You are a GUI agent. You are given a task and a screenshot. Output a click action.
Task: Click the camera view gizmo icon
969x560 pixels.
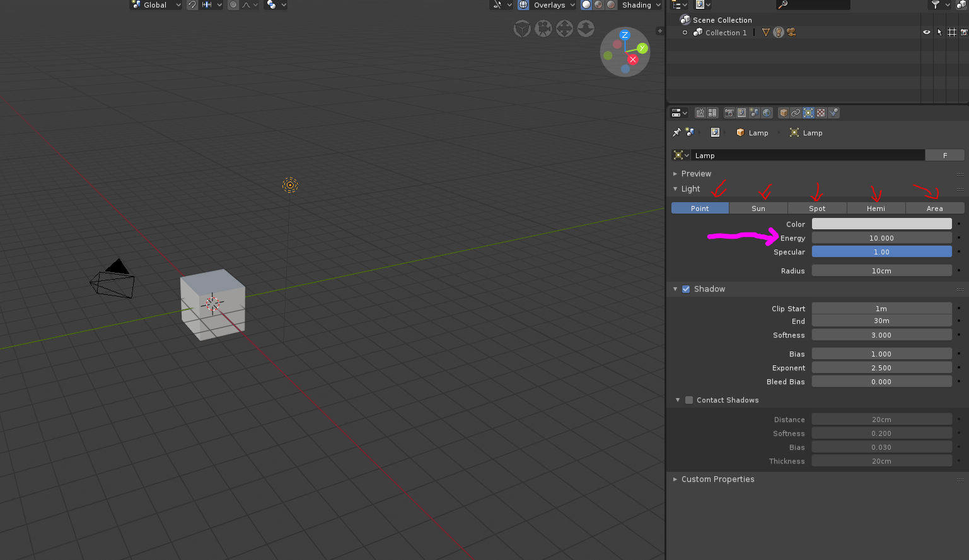tap(543, 28)
